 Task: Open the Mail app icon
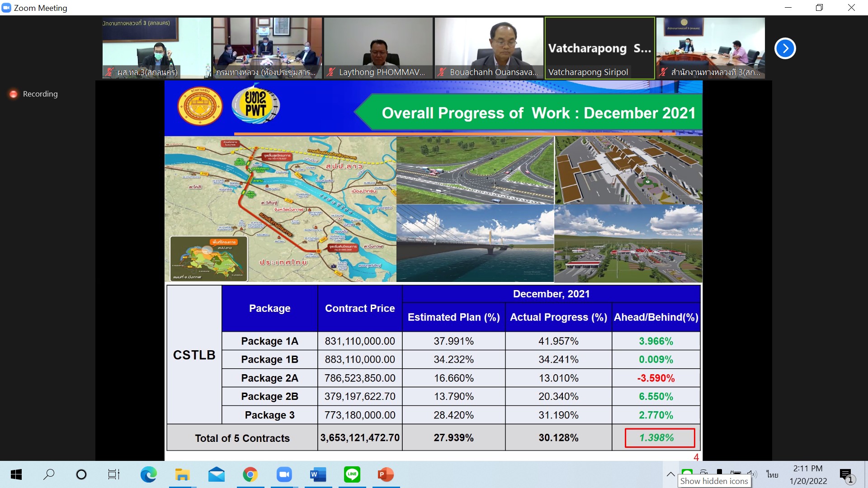tap(216, 474)
